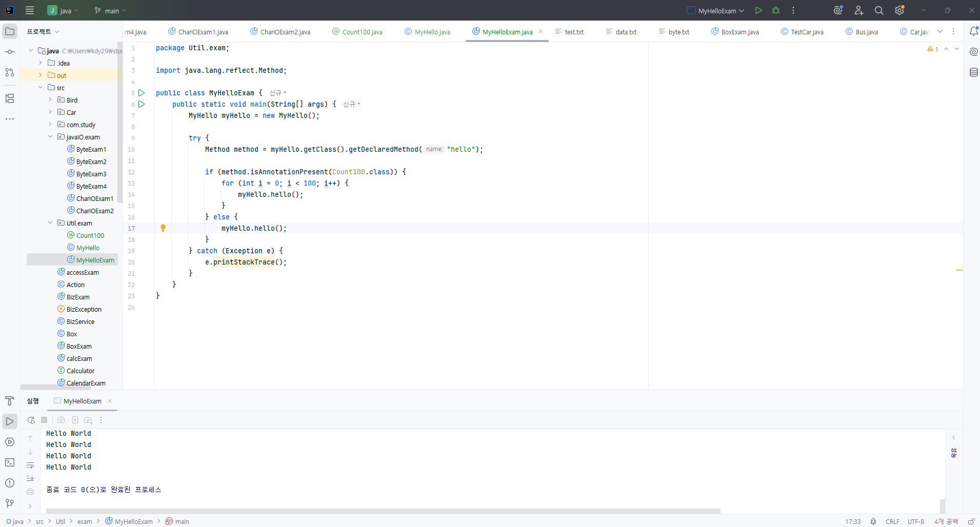This screenshot has height=527, width=980.
Task: Open run panel more options menu
Action: point(101,420)
